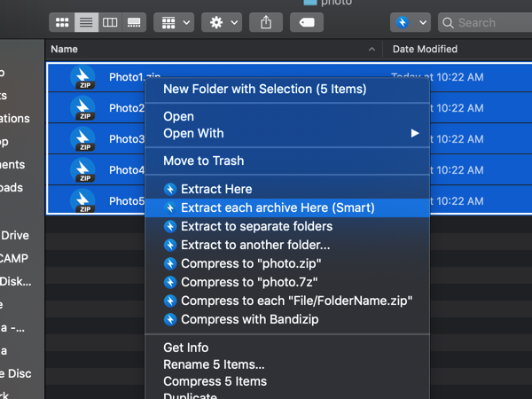Click the Photo1.zip file icon
This screenshot has height=399, width=532.
(x=83, y=78)
